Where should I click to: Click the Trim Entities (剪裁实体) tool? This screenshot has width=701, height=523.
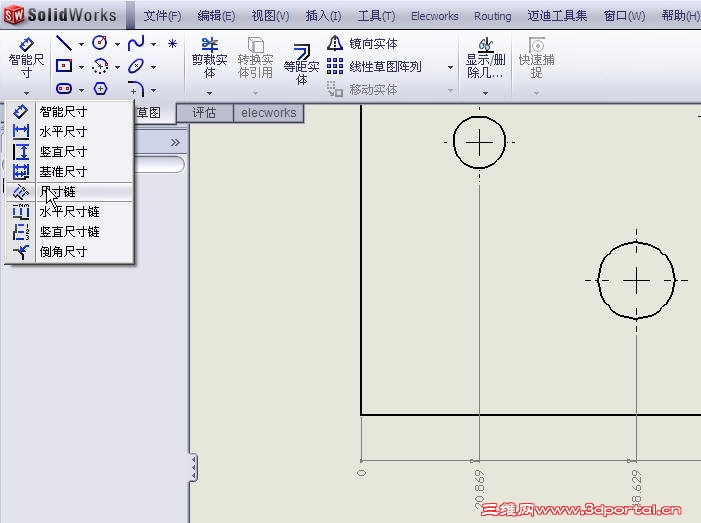pyautogui.click(x=209, y=58)
